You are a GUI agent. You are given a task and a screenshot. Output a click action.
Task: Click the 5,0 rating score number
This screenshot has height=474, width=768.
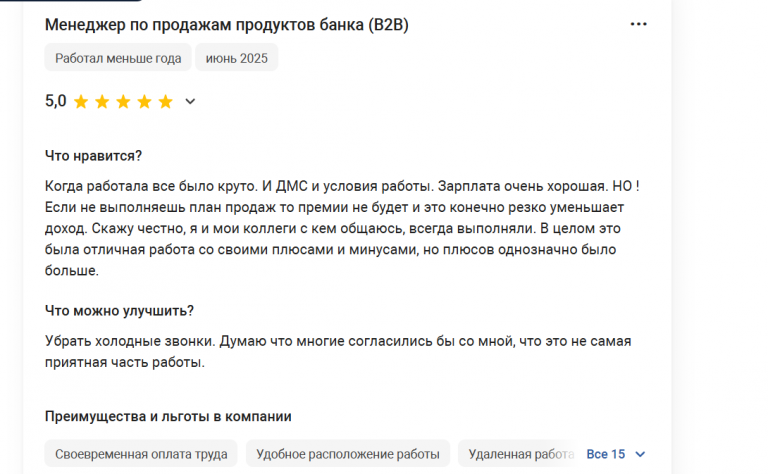pos(55,101)
